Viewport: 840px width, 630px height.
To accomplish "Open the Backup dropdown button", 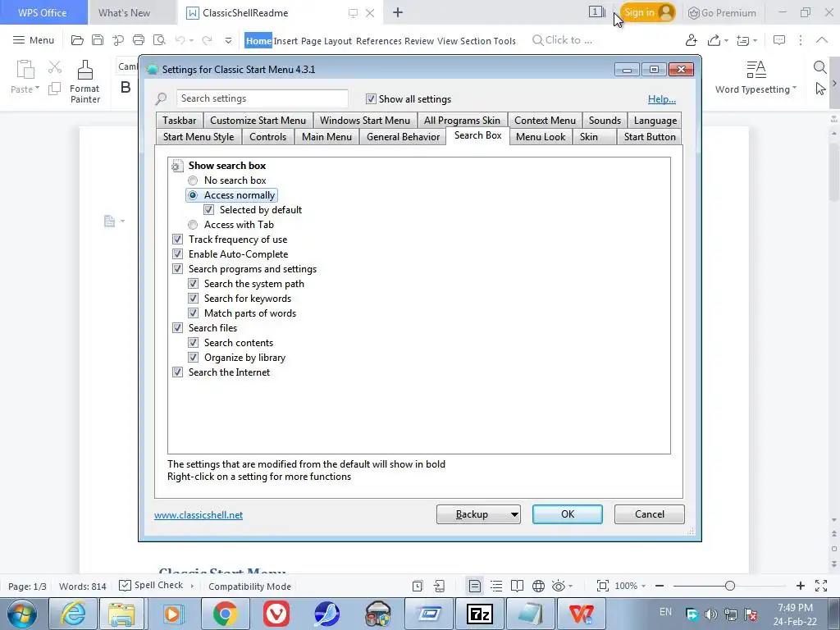I will (x=478, y=514).
